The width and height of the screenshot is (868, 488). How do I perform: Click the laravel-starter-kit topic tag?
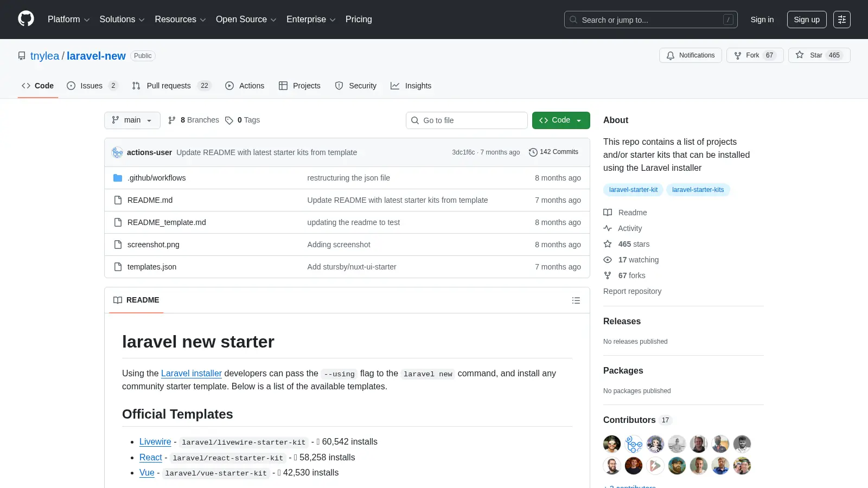[x=633, y=190]
